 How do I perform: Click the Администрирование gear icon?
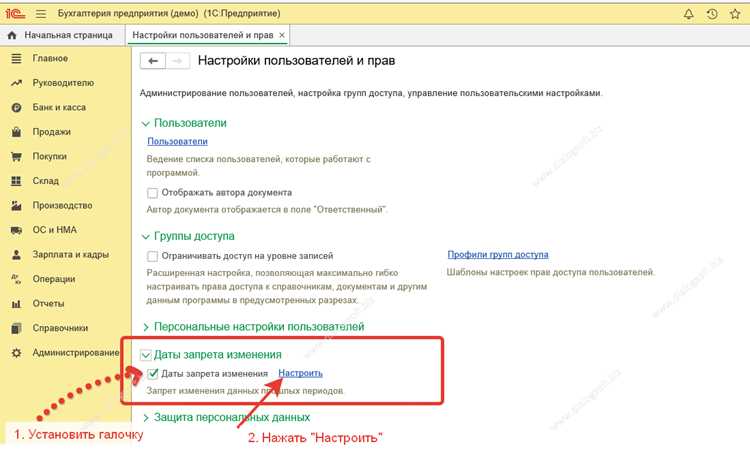pos(16,353)
